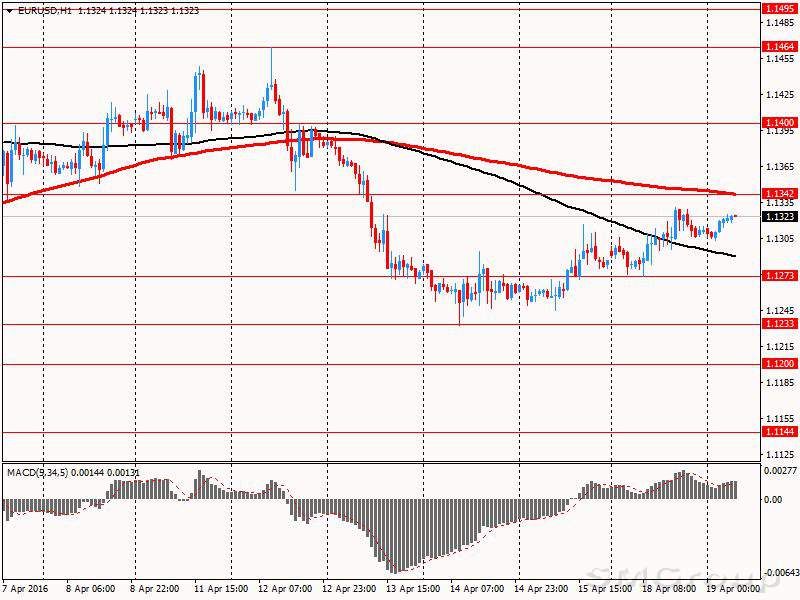800x600 pixels.
Task: Click the 1.1200 red level label
Action: click(779, 364)
